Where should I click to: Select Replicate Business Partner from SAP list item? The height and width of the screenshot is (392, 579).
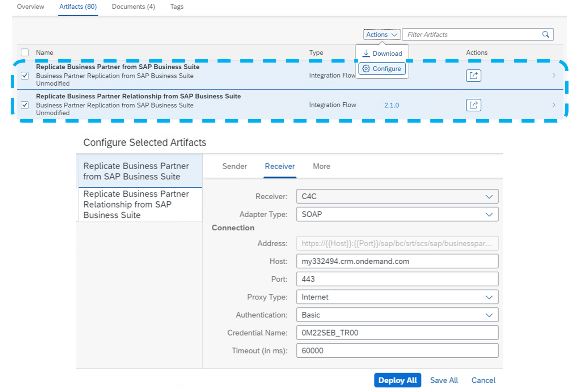tap(140, 171)
